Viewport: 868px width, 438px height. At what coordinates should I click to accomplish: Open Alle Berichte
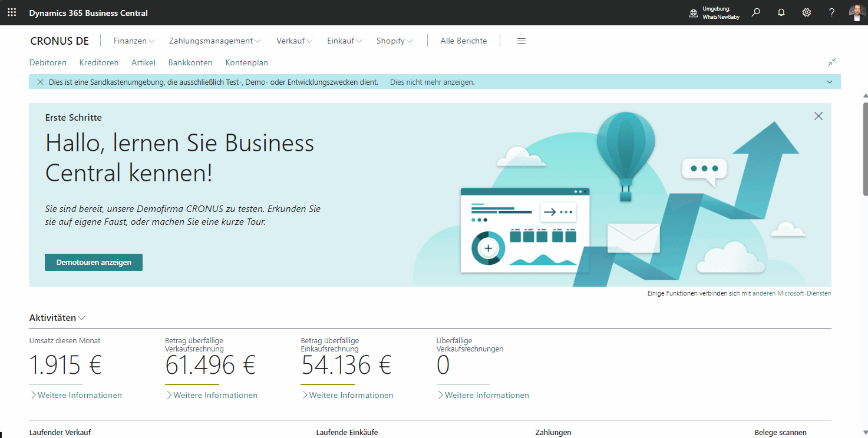tap(464, 41)
